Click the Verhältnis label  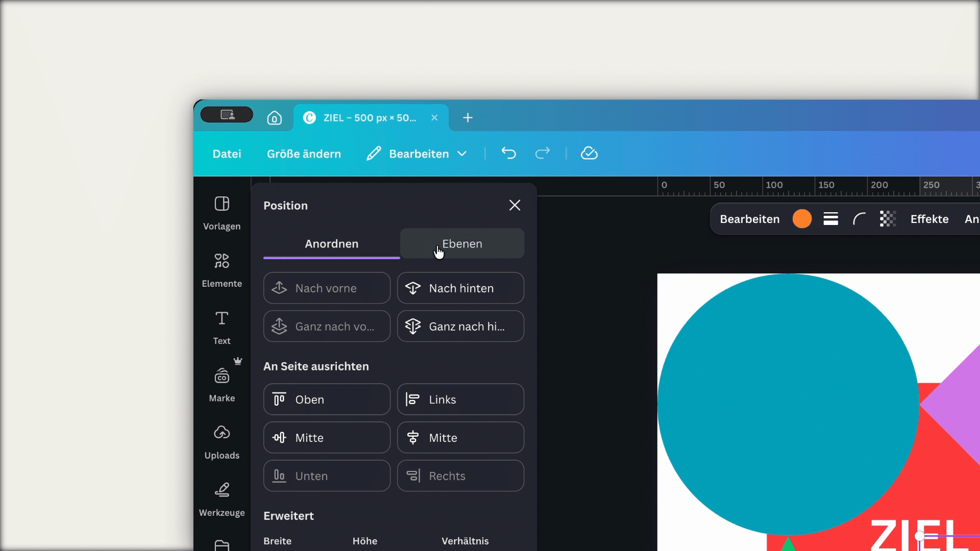click(x=465, y=541)
